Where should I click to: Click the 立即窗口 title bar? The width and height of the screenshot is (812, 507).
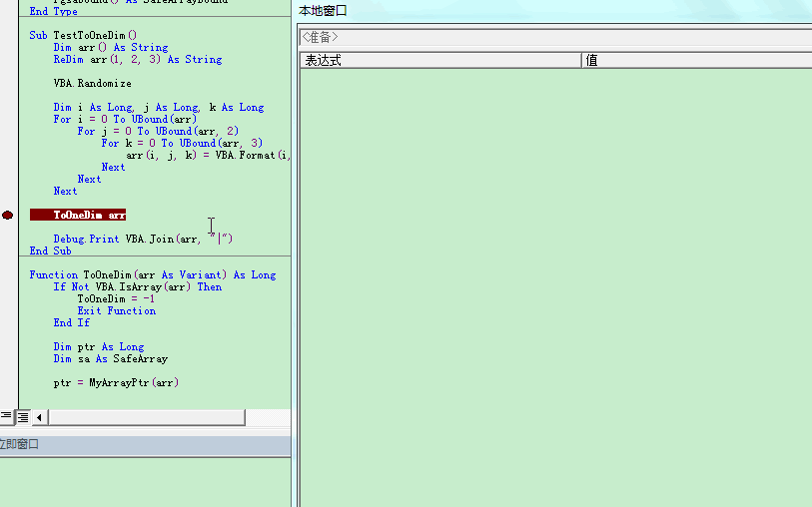[145, 444]
